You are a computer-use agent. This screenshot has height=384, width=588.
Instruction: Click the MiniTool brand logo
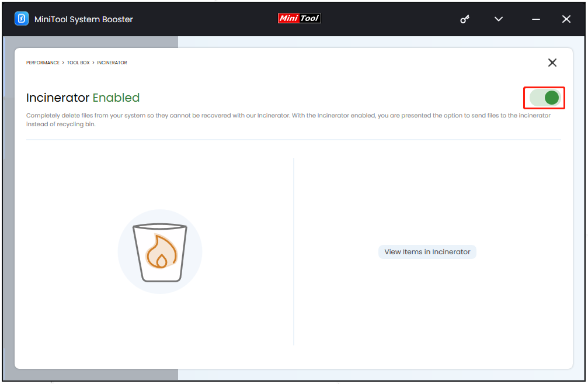point(299,18)
